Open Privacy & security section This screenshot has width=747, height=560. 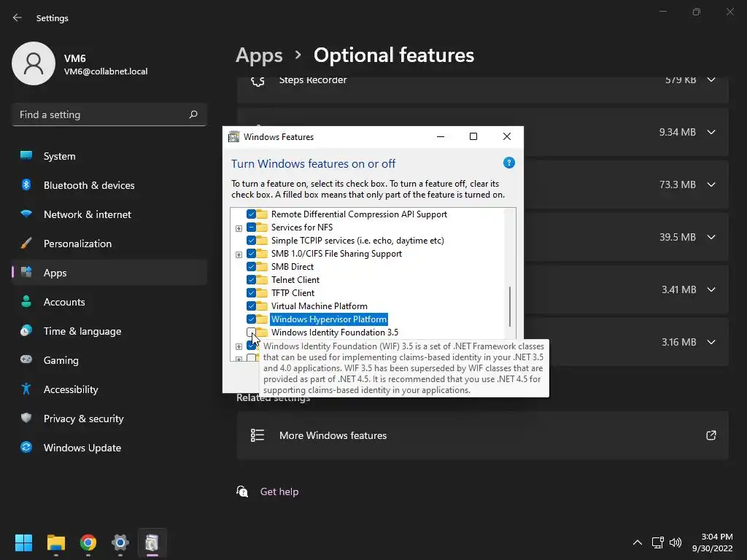[83, 419]
